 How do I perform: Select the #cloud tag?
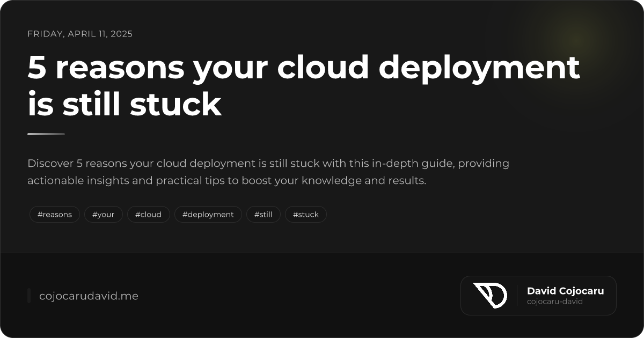tap(149, 214)
